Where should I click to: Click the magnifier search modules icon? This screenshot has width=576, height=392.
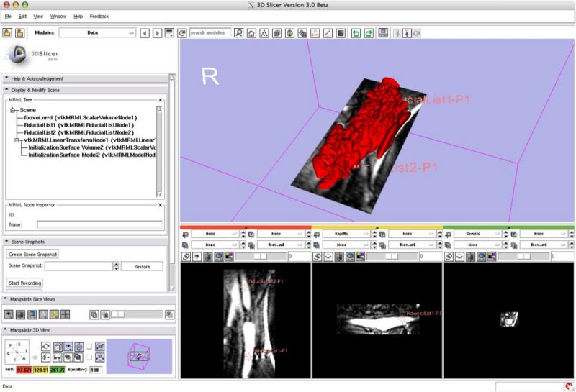tap(239, 33)
